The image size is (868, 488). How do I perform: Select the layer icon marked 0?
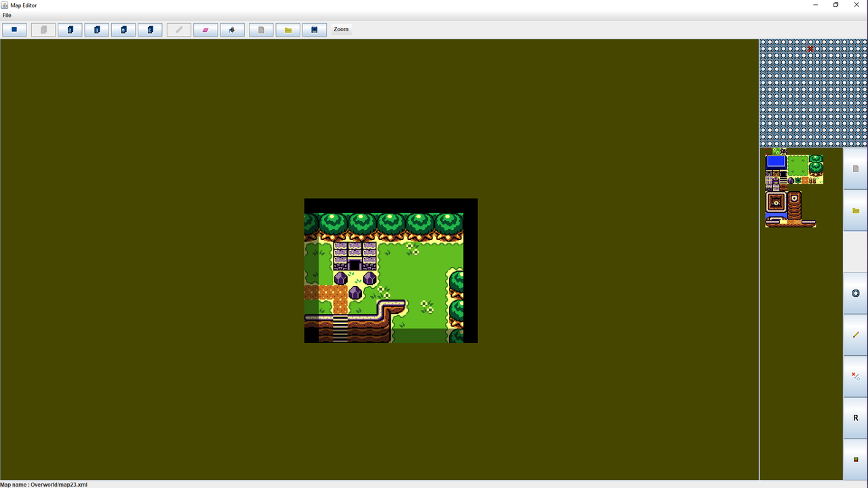(96, 30)
